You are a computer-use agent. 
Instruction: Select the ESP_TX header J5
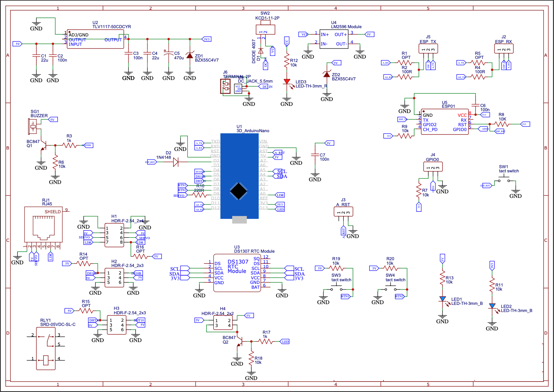click(x=428, y=48)
